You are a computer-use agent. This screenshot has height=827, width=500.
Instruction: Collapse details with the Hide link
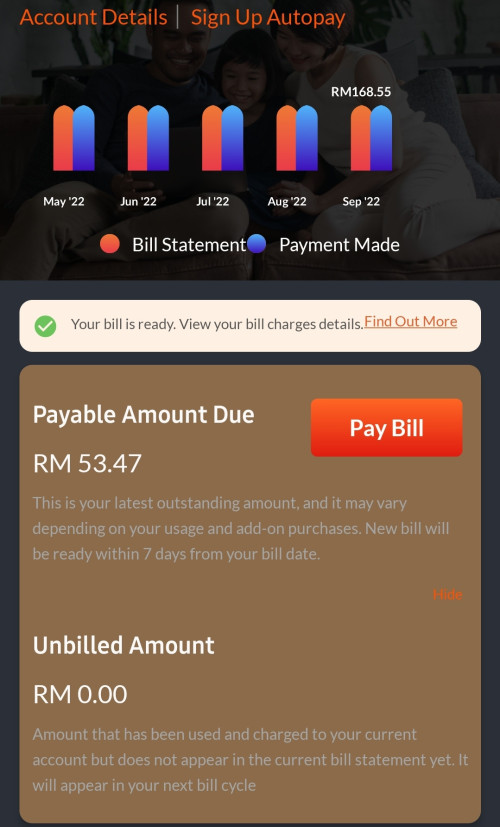pos(447,594)
